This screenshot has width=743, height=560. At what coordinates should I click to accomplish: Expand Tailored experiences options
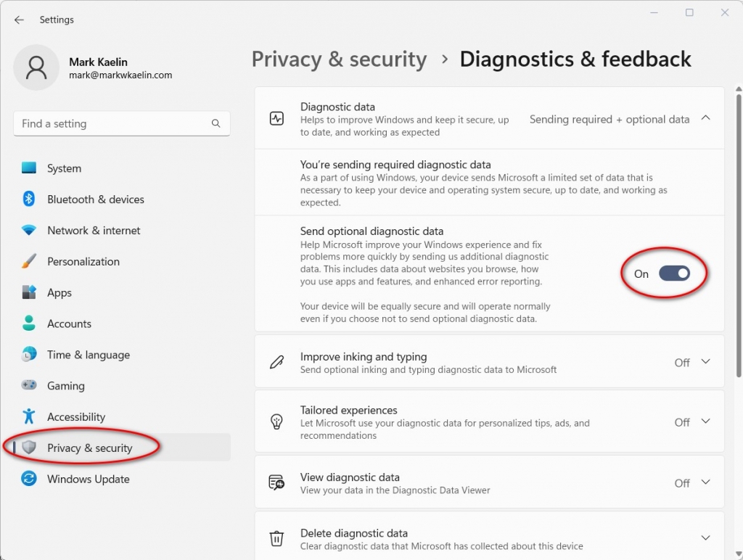[x=706, y=421]
